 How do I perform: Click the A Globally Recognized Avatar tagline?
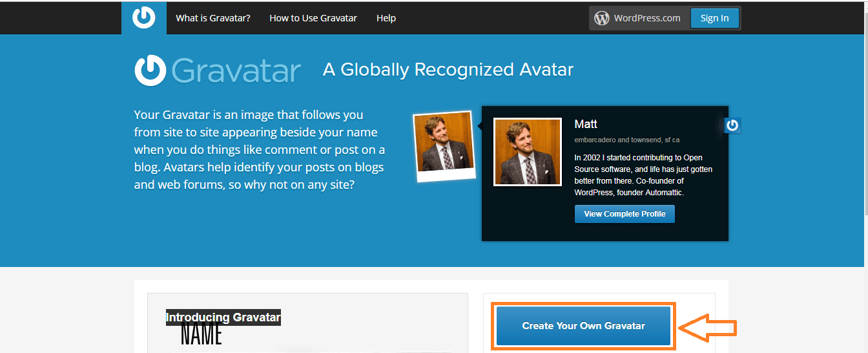pos(448,70)
